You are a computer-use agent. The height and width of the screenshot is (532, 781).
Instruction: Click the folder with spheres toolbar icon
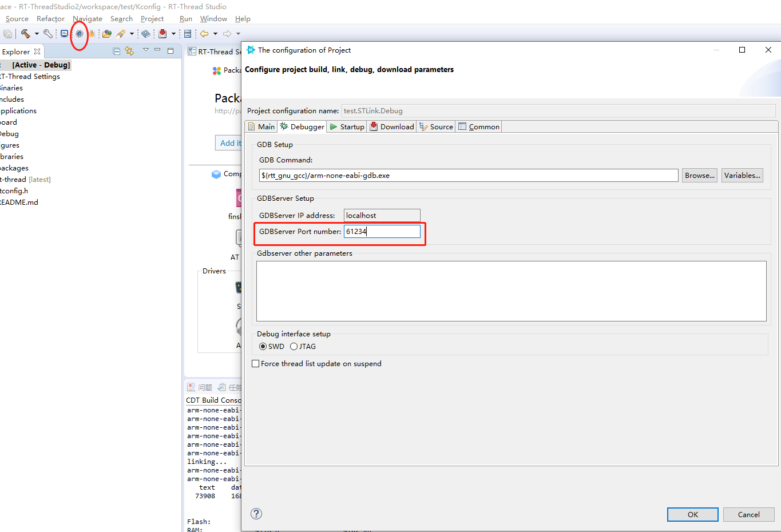[x=107, y=34]
